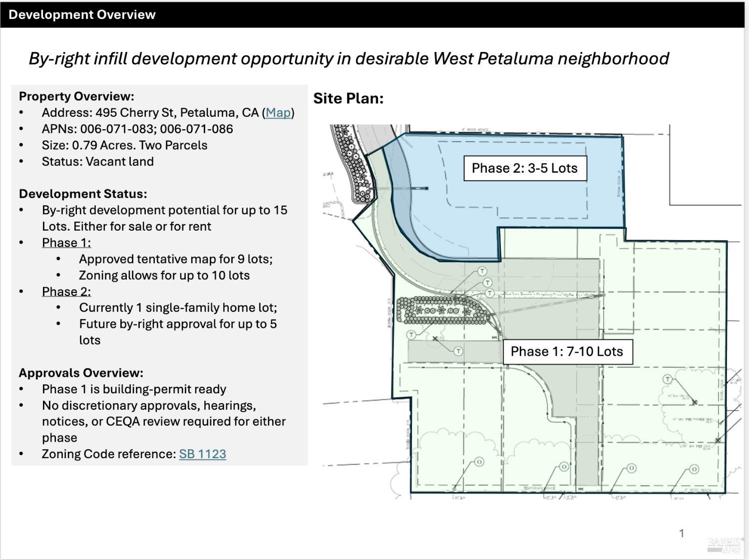Image resolution: width=749 pixels, height=560 pixels.
Task: Click the Phase 1 underlined heading
Action: coord(66,243)
